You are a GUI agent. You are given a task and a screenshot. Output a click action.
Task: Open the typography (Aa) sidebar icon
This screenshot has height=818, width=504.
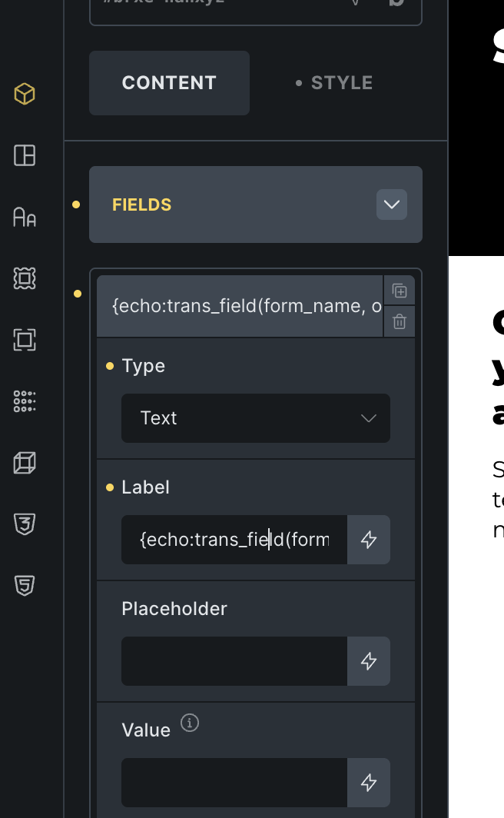25,217
